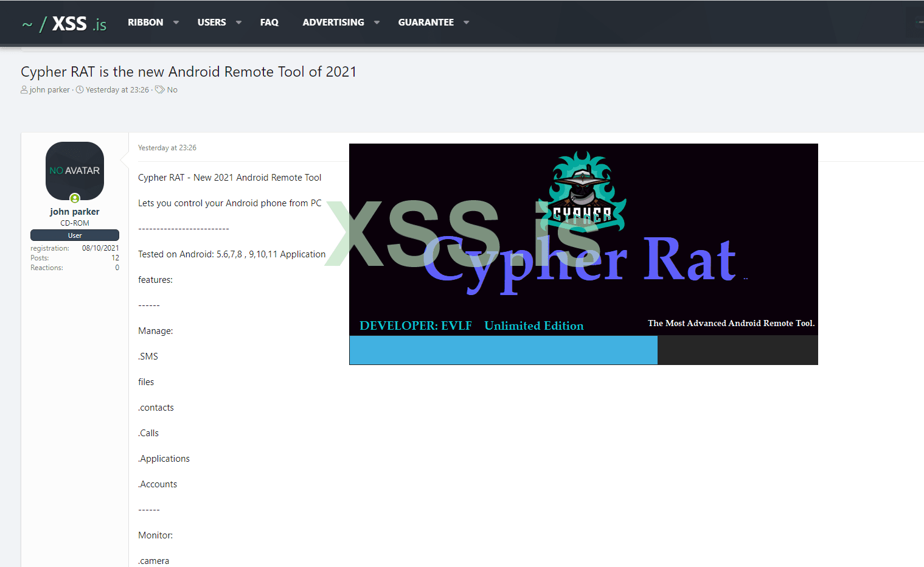Click the clock icon in the thread header
Viewport: 924px width, 567px height.
point(80,90)
